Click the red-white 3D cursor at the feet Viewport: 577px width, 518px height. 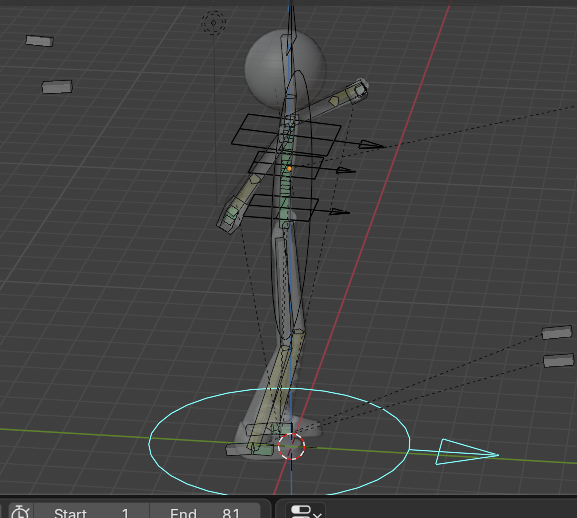[291, 446]
